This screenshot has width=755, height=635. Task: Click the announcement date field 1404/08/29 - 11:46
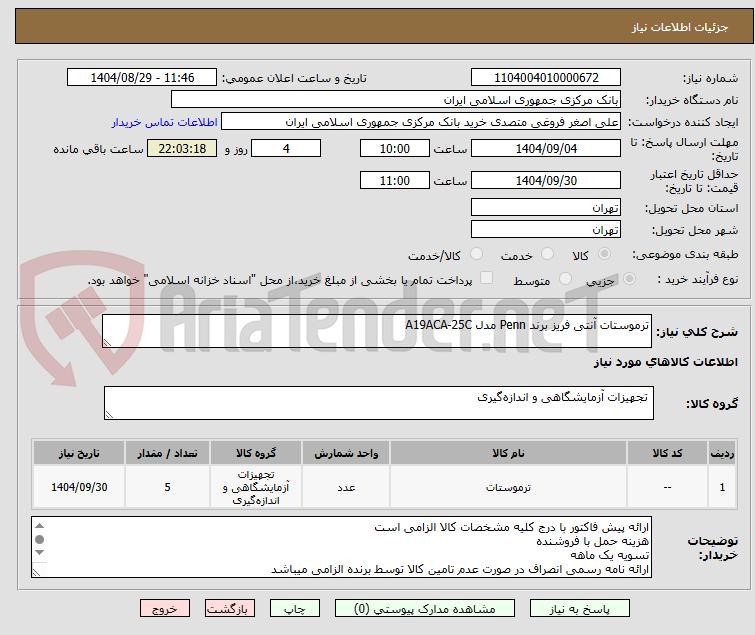coord(142,78)
